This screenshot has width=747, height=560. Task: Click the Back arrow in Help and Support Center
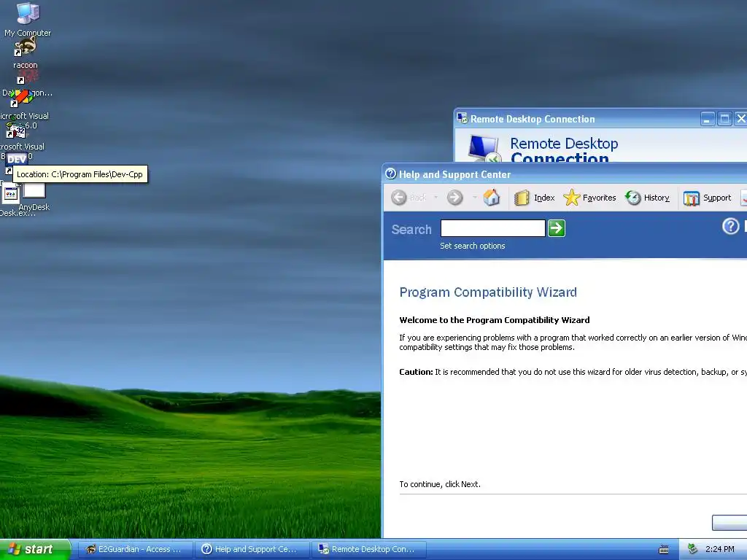399,198
